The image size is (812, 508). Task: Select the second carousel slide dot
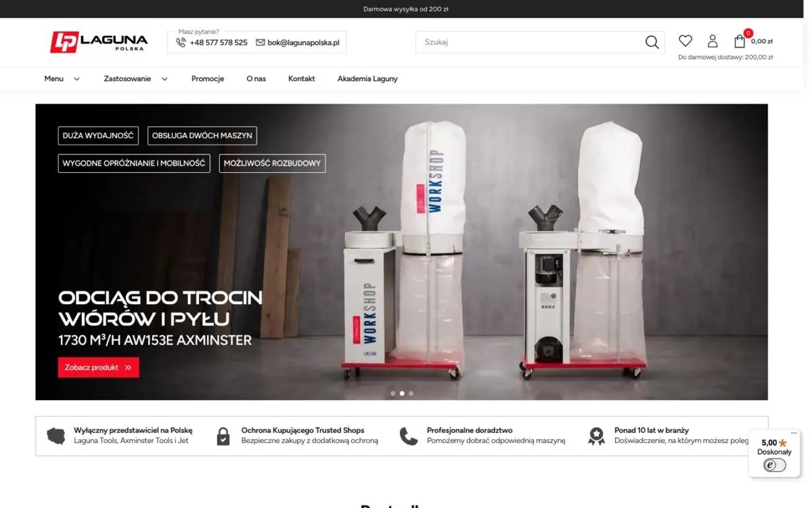(x=402, y=393)
